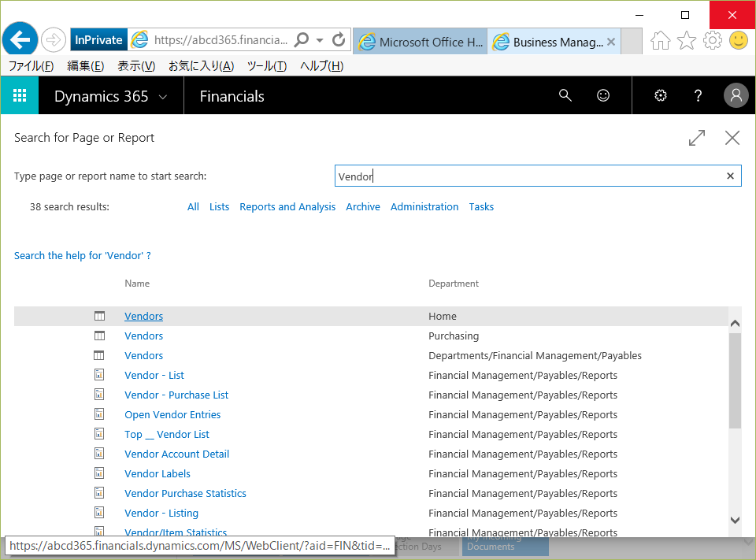Click report icon beside Vendor Purchase Statistics

99,493
